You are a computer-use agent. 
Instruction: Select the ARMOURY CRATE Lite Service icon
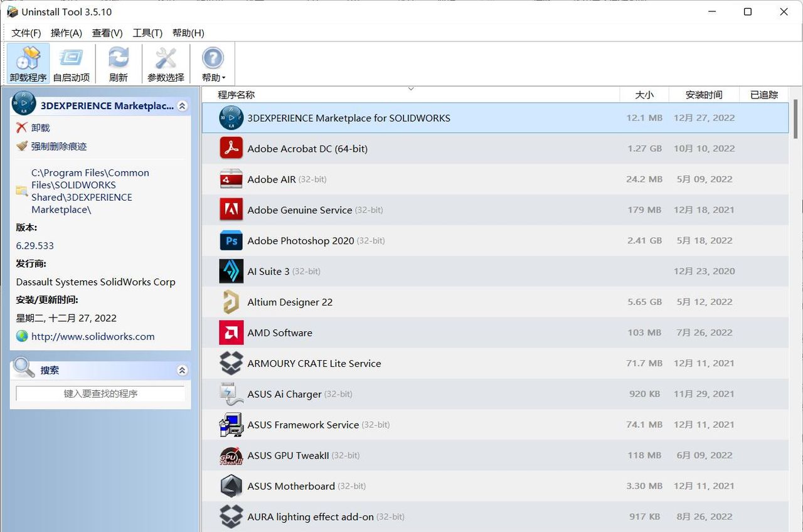click(231, 363)
